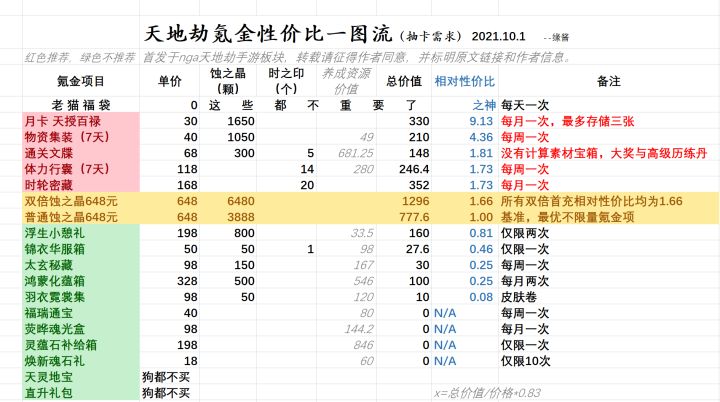Click the 狗都不买 cell for 直升礼包
The image size is (720, 402).
click(166, 393)
